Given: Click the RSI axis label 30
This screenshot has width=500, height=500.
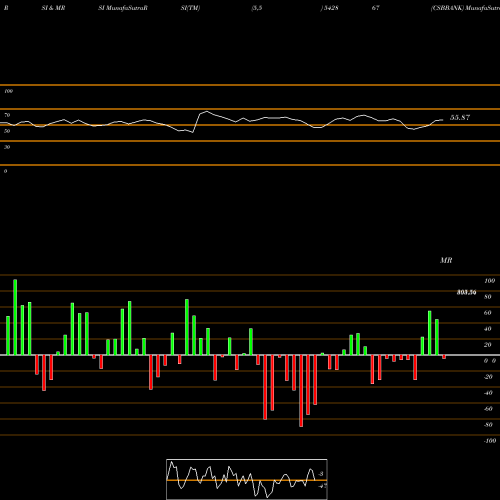Looking at the screenshot, I should click(7, 147).
